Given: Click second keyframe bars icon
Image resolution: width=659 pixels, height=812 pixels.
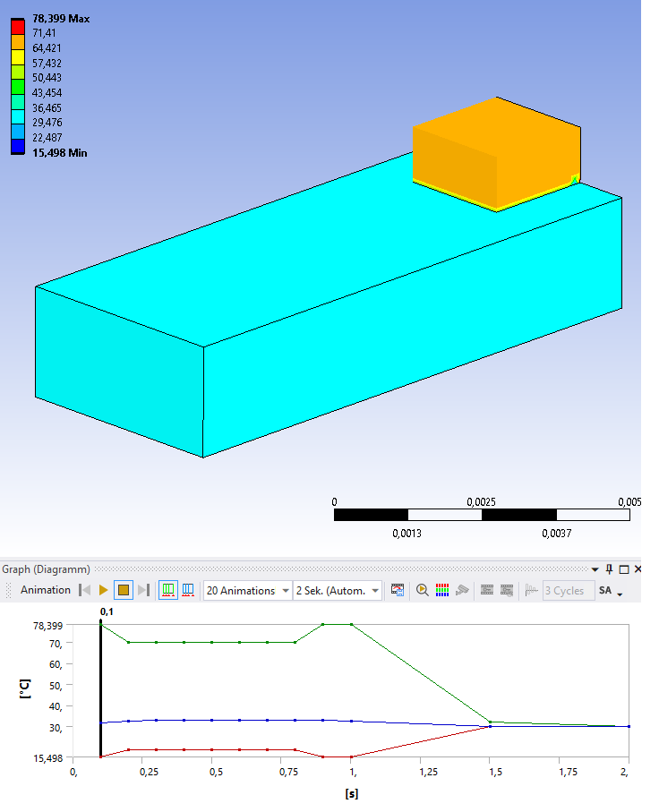Looking at the screenshot, I should tap(507, 590).
